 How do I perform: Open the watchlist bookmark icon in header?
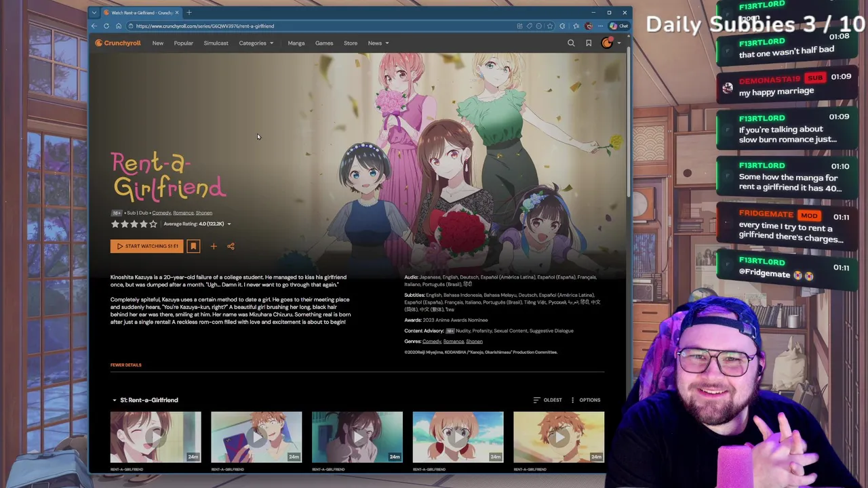click(589, 43)
